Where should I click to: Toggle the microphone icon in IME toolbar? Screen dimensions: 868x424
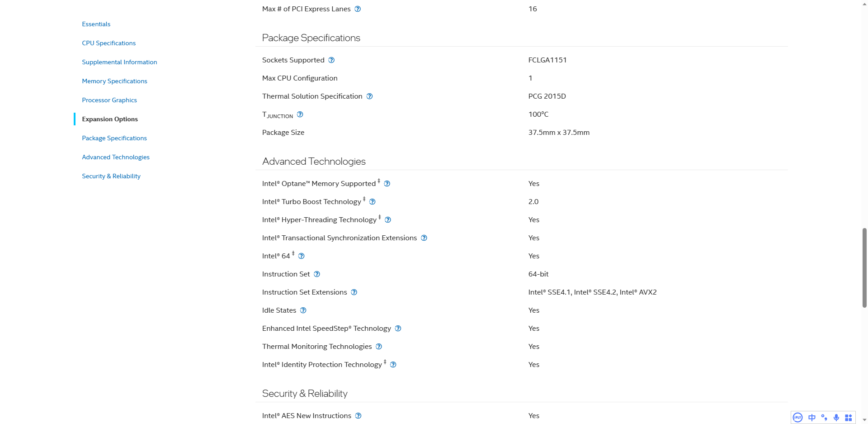(x=836, y=418)
